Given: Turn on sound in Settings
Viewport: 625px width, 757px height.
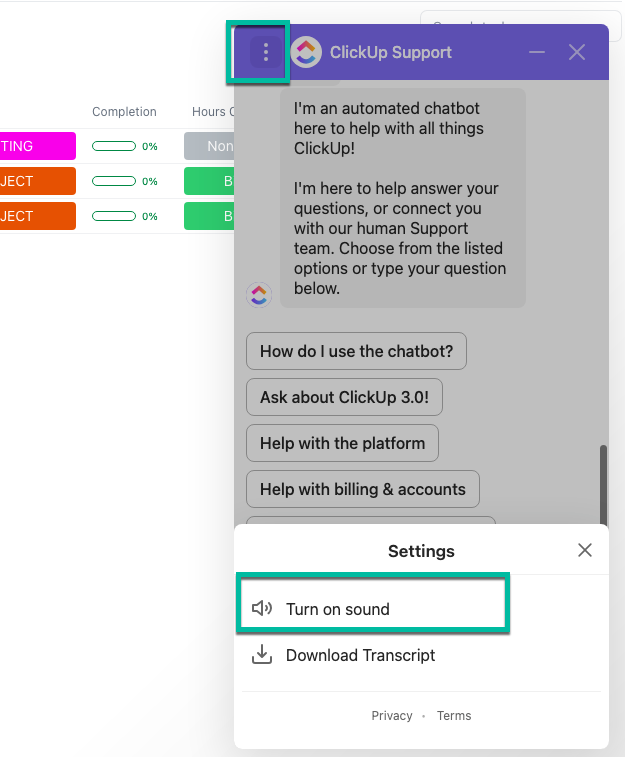Looking at the screenshot, I should (338, 609).
